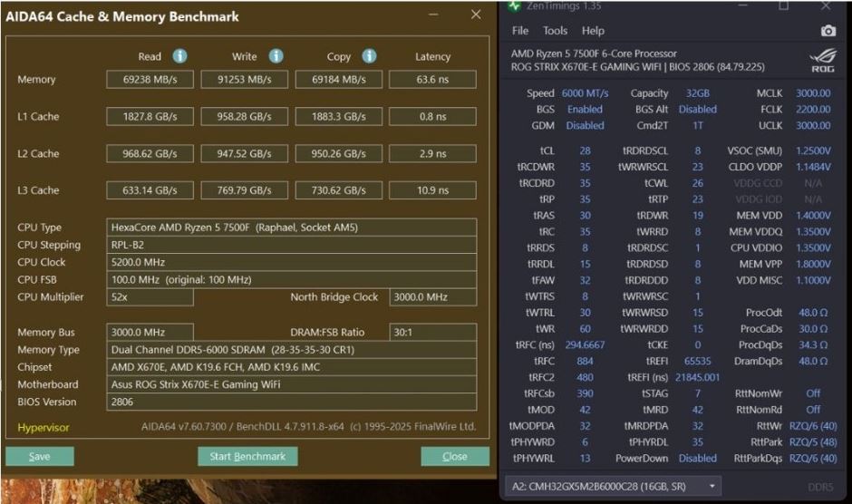Open the Tools menu in ZenTimings
The image size is (852, 504).
pos(555,31)
